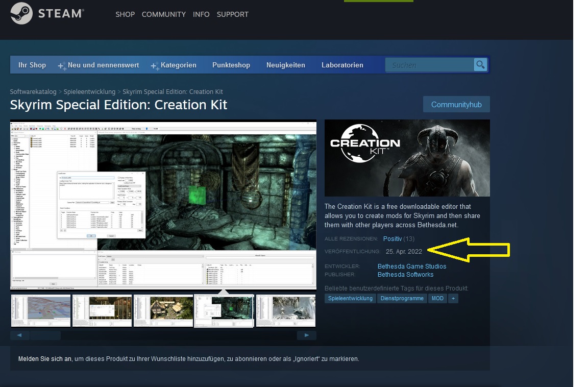588x387 pixels.
Task: Open the Ihr Shop menu
Action: (x=32, y=65)
